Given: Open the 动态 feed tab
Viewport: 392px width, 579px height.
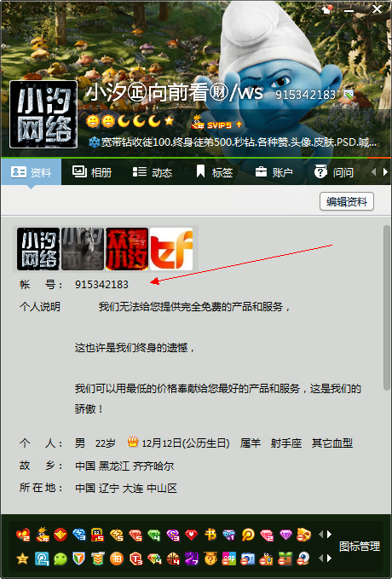Looking at the screenshot, I should (x=153, y=172).
